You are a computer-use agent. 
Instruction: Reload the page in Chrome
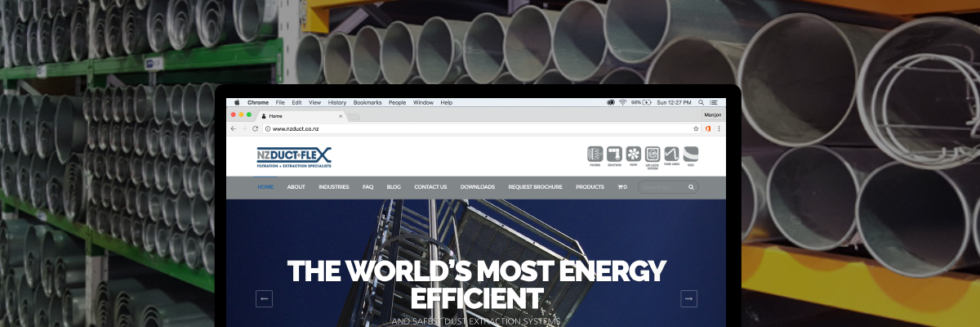pyautogui.click(x=255, y=128)
